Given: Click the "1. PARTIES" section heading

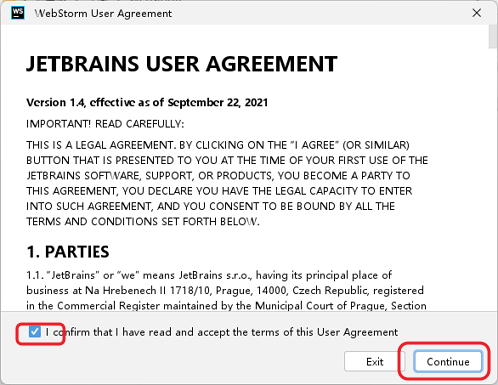Looking at the screenshot, I should [68, 252].
